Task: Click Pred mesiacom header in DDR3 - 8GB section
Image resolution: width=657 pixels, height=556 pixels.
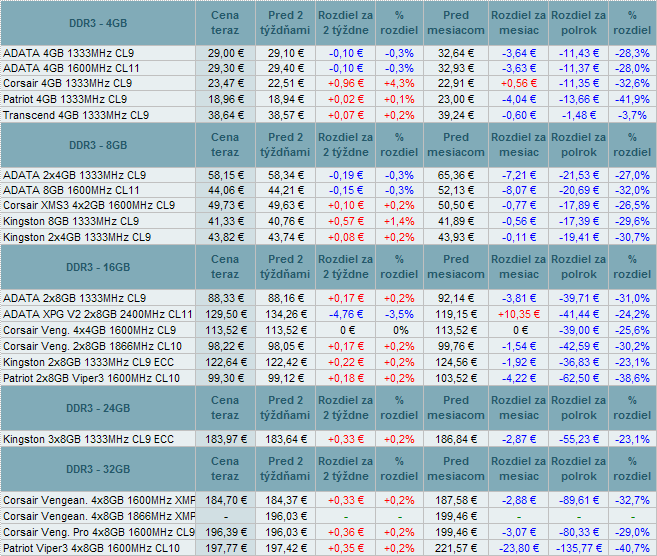Action: click(x=456, y=145)
